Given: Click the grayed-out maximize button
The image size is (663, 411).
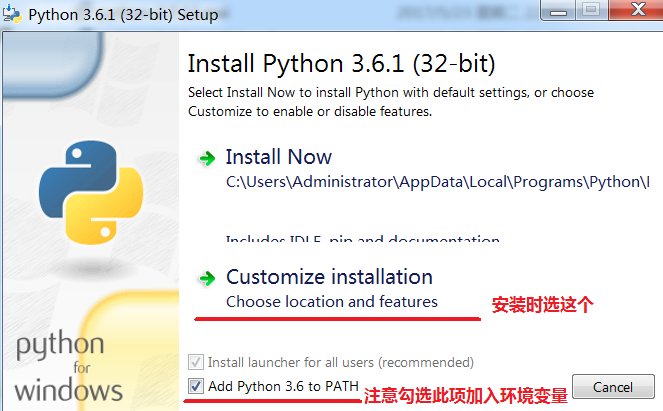Looking at the screenshot, I should 591,9.
